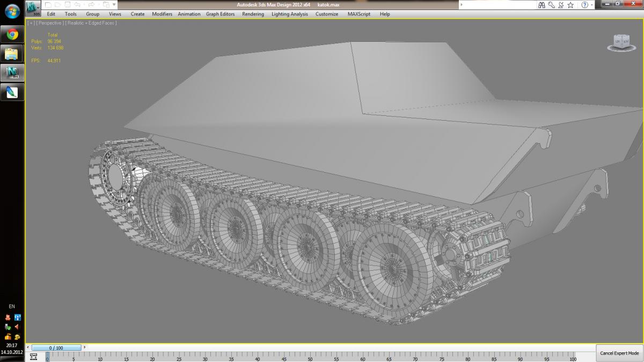This screenshot has width=644, height=362.
Task: Click the 0 / 100 time slider
Action: tap(56, 348)
